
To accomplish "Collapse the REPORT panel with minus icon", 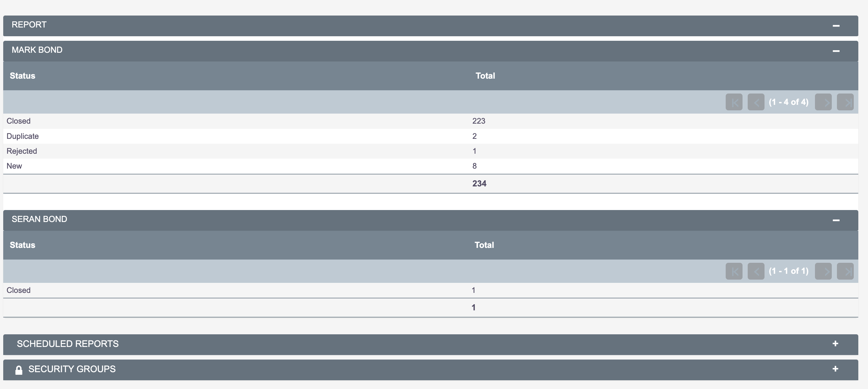I will click(836, 26).
